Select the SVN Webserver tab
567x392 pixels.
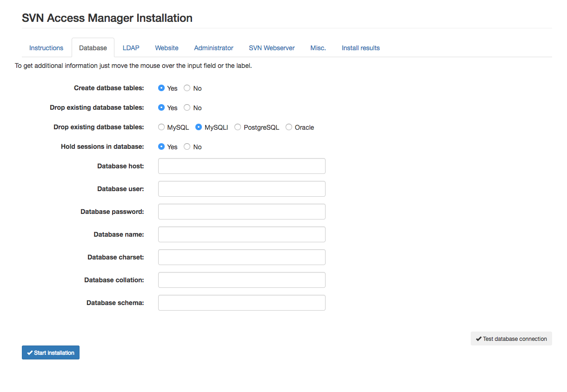pos(272,48)
